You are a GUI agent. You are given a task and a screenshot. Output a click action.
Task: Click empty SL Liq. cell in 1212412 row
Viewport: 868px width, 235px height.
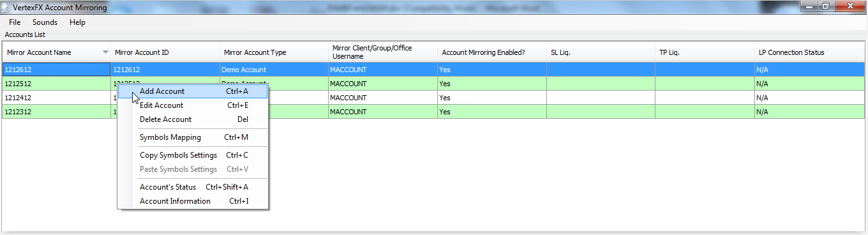pyautogui.click(x=601, y=98)
